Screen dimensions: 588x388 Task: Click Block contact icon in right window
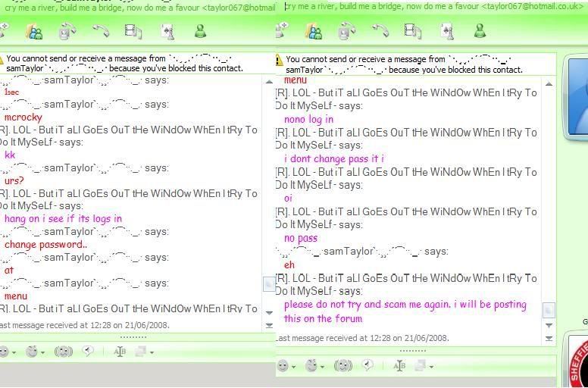(480, 32)
